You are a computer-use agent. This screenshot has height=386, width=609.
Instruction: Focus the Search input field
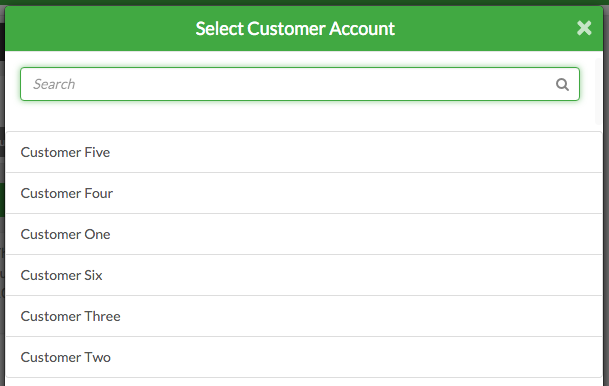(300, 84)
